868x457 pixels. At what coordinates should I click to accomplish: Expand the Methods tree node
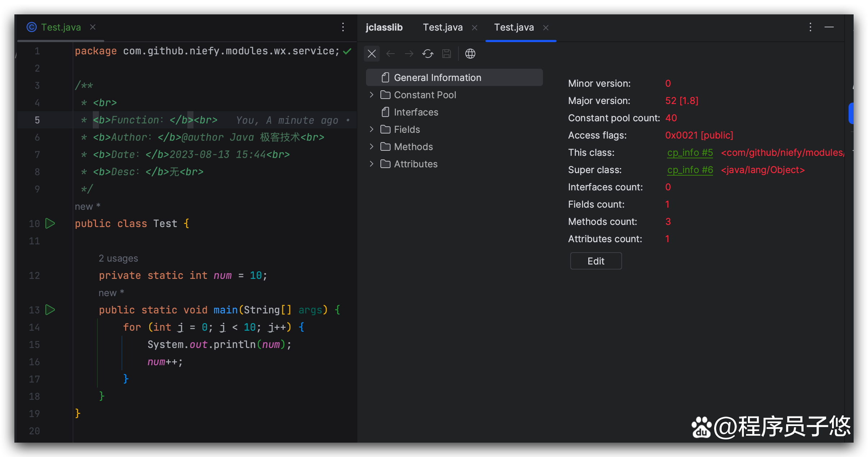click(372, 146)
